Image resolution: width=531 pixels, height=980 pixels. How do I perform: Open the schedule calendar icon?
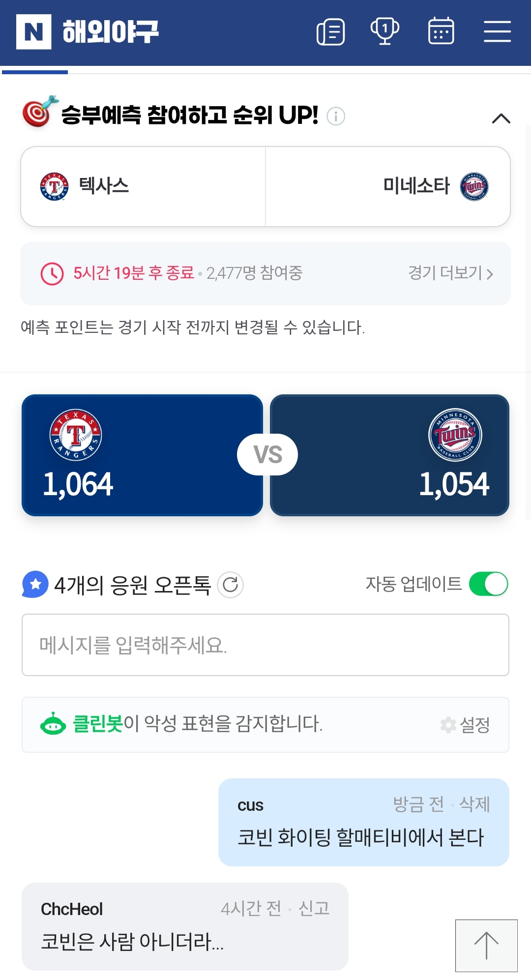441,31
